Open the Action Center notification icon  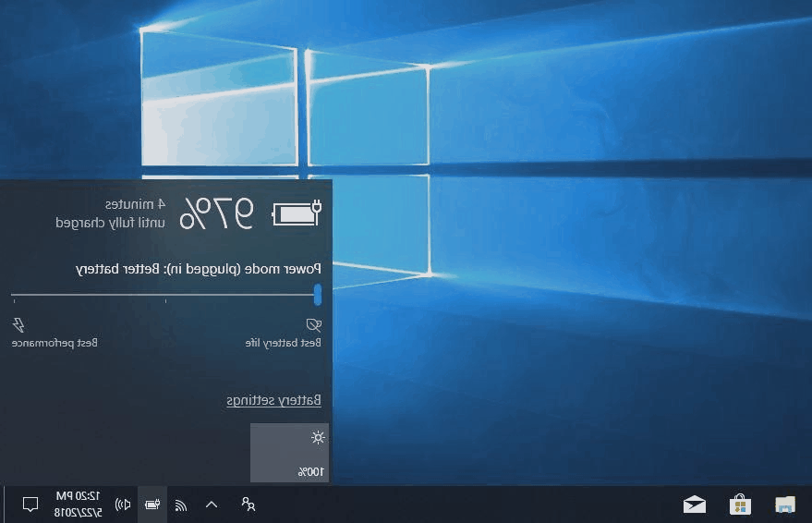30,505
